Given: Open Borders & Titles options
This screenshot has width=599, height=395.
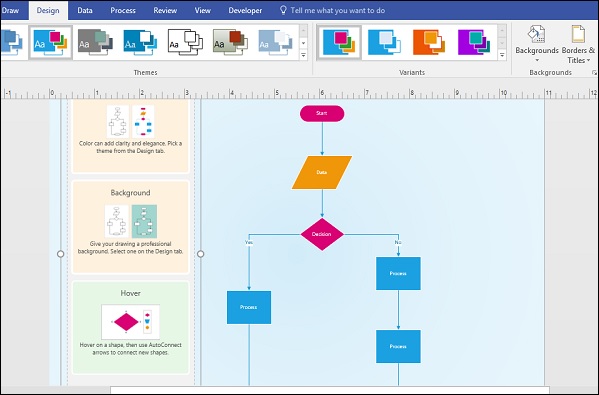Looking at the screenshot, I should click(x=578, y=44).
